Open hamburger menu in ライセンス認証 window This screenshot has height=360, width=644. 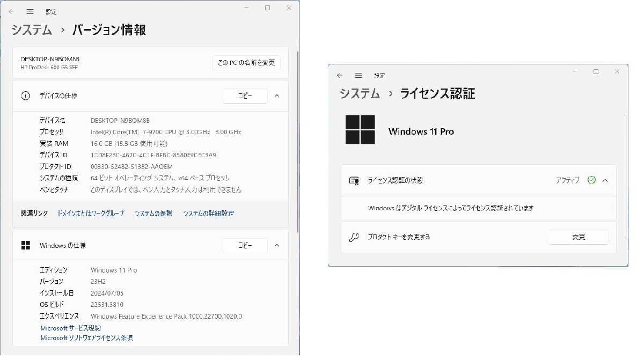click(358, 76)
